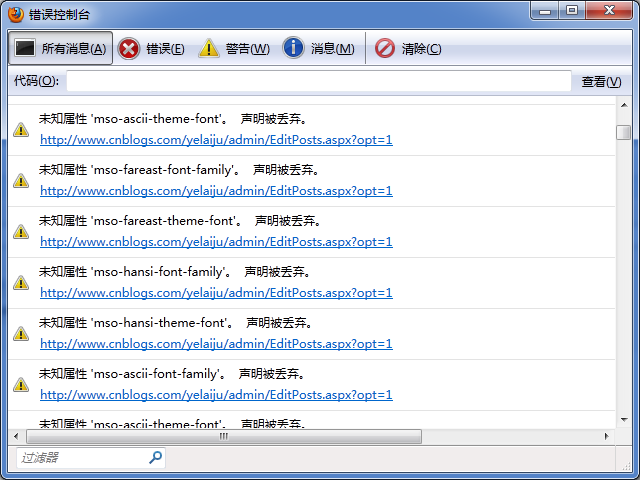Image resolution: width=640 pixels, height=480 pixels.
Task: Open link under first 'mso-ascii-theme-font' warning
Action: pos(216,140)
